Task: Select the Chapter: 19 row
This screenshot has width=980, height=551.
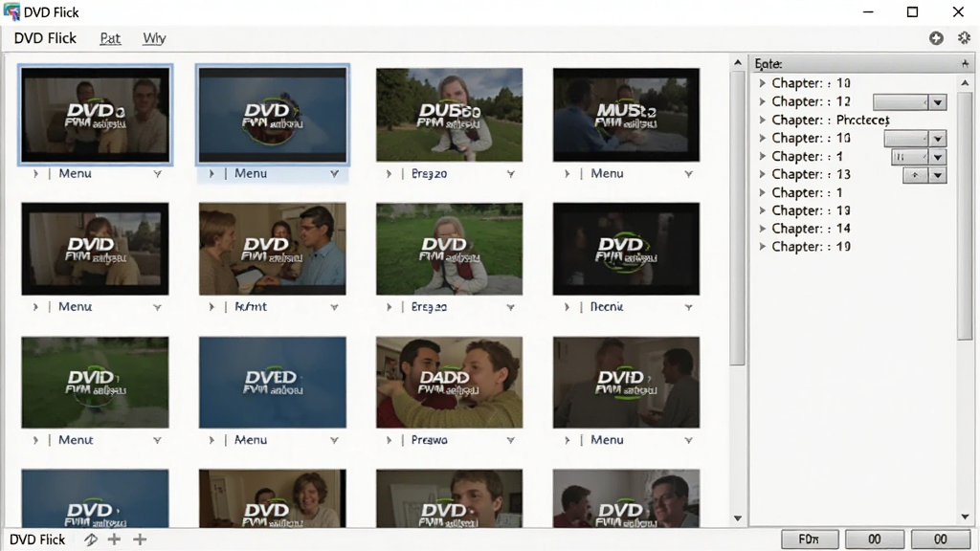Action: pyautogui.click(x=812, y=247)
